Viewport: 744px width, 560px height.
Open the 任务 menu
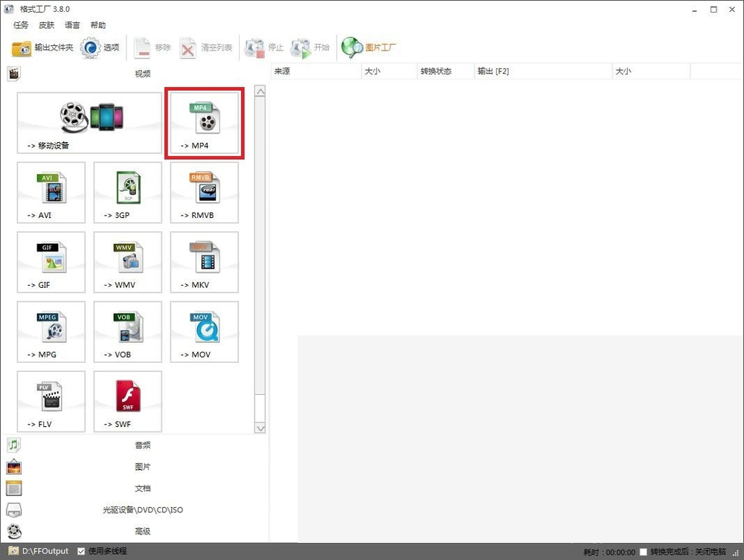coord(21,25)
